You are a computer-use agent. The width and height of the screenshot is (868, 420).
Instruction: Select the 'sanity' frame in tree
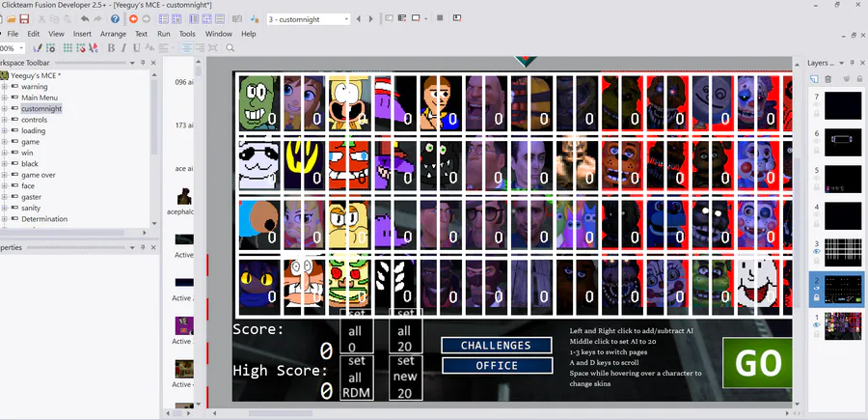tap(31, 209)
